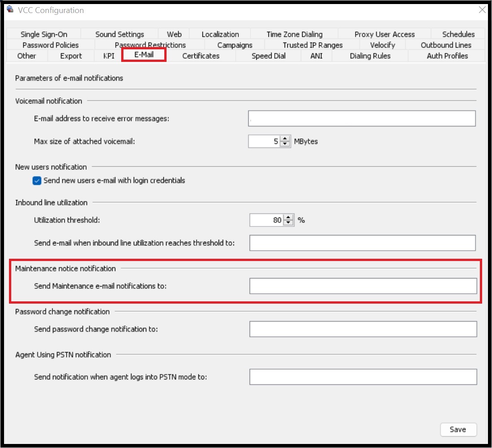Click the VCC Configuration title bar icon

[10, 9]
